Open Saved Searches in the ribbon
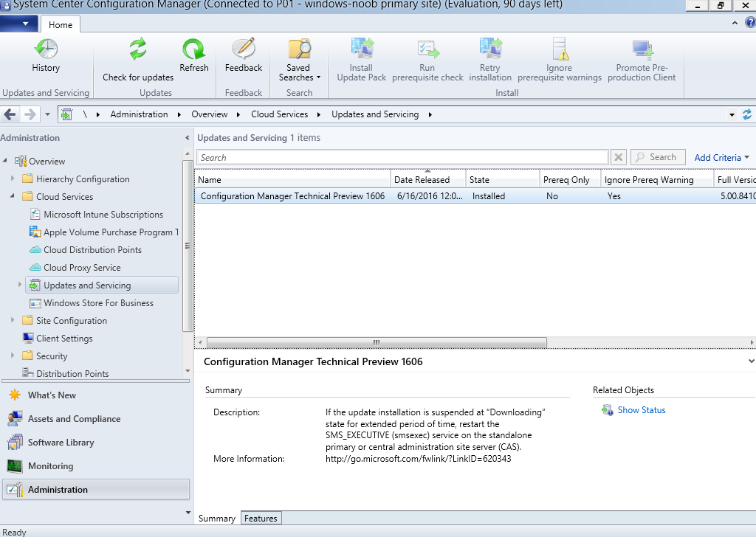Image resolution: width=756 pixels, height=537 pixels. [x=299, y=60]
